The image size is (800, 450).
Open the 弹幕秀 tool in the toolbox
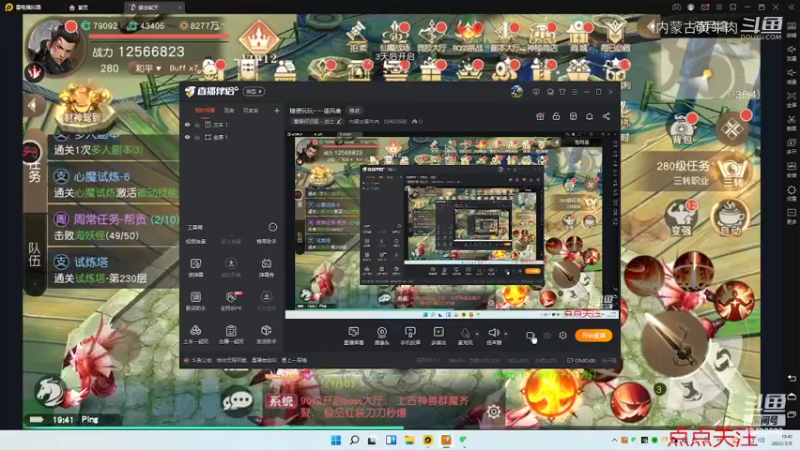click(266, 267)
